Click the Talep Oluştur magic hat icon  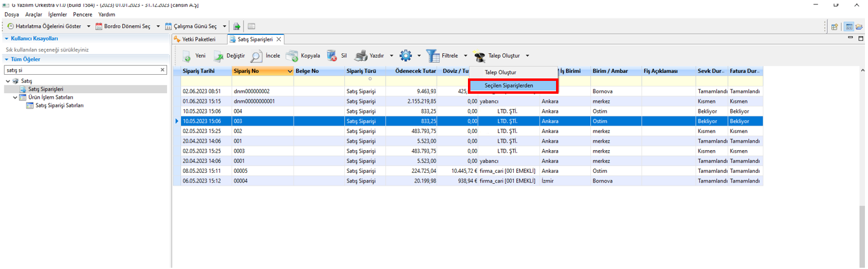[480, 56]
